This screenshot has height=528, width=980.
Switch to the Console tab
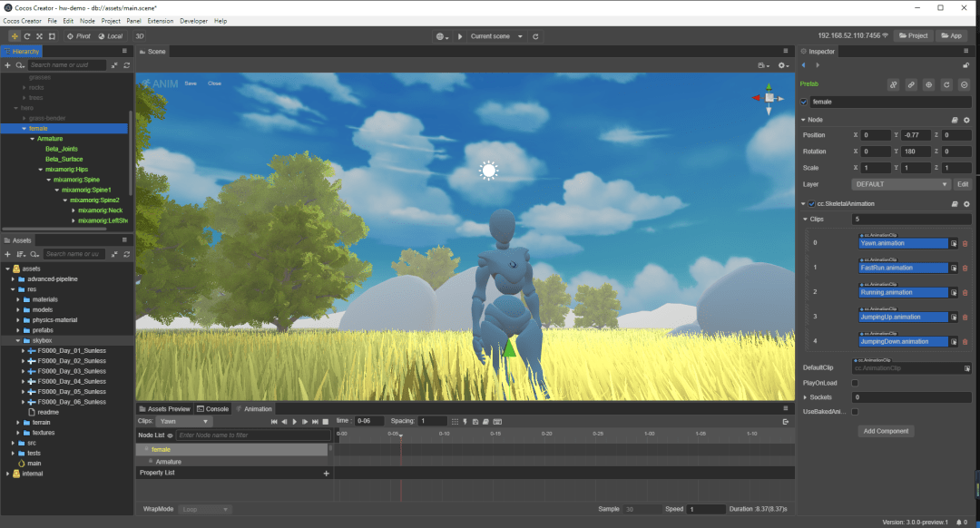point(212,408)
